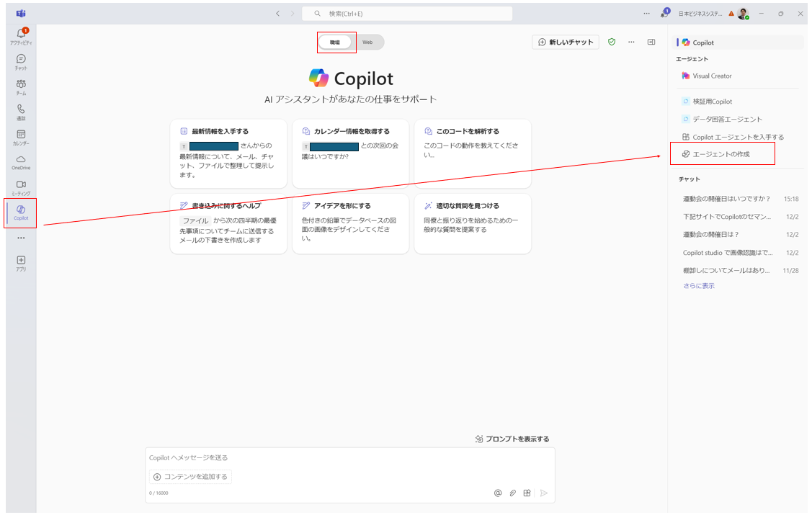
Task: Click the notification bell in title bar
Action: pos(665,14)
